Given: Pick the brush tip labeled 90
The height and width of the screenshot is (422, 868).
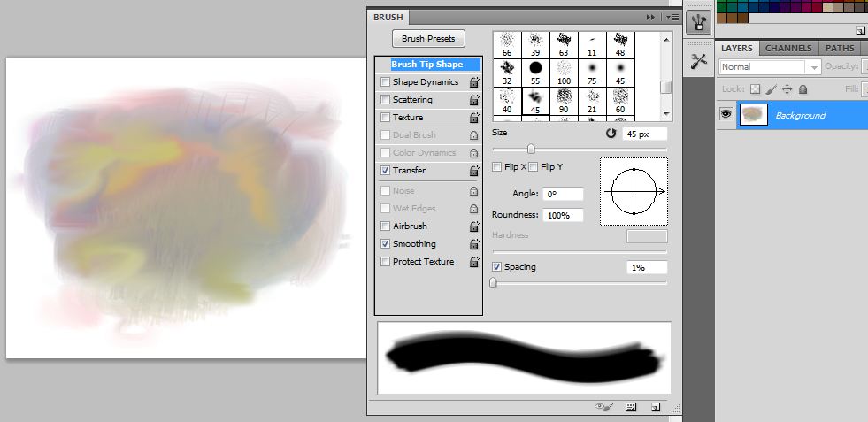Looking at the screenshot, I should click(564, 102).
